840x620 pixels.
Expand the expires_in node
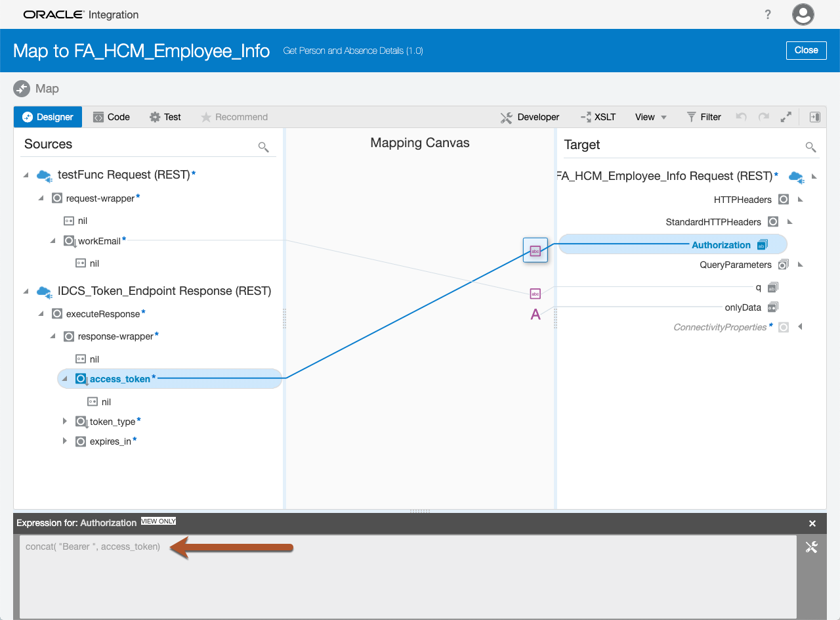(65, 441)
